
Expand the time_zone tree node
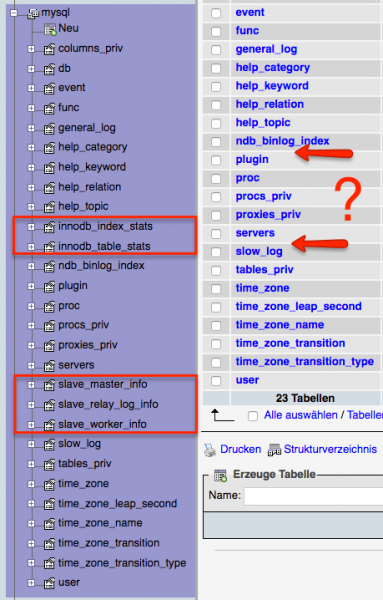point(31,484)
